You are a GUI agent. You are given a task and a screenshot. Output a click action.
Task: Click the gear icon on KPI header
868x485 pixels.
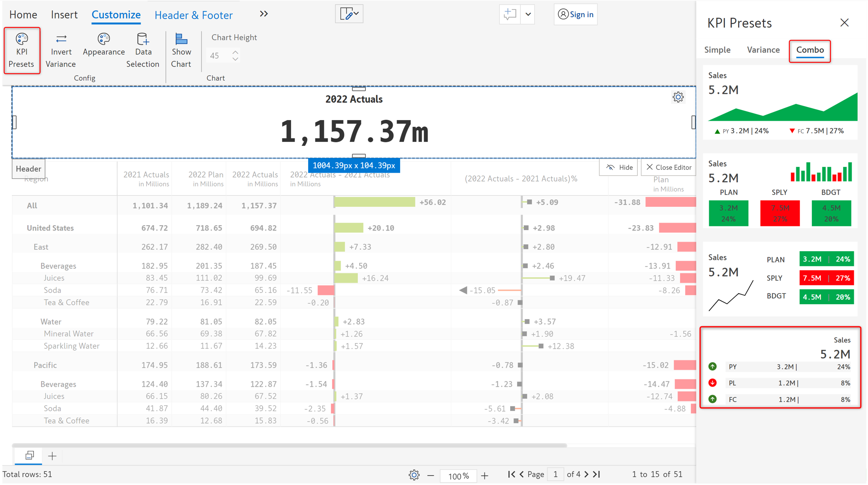[x=678, y=97]
